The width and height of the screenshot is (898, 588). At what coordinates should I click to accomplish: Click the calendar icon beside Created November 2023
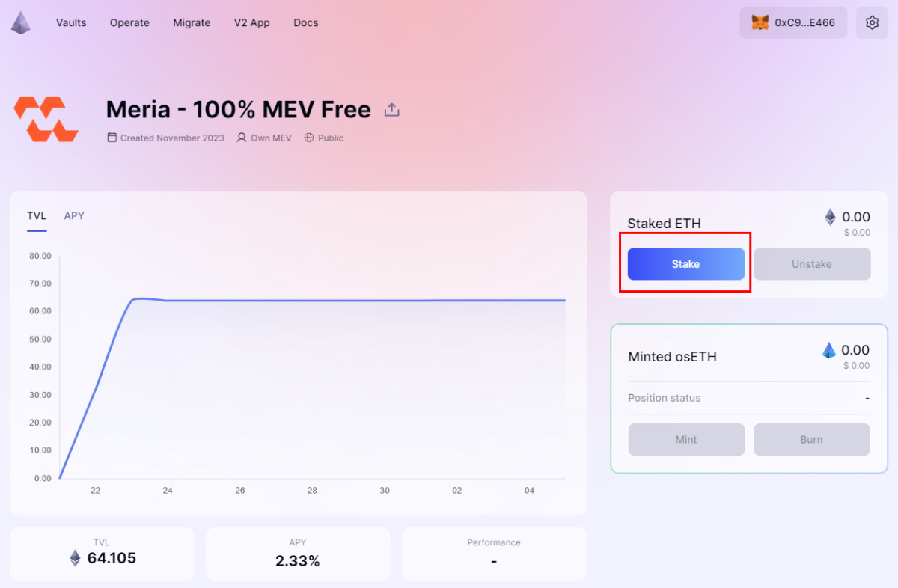tap(112, 138)
